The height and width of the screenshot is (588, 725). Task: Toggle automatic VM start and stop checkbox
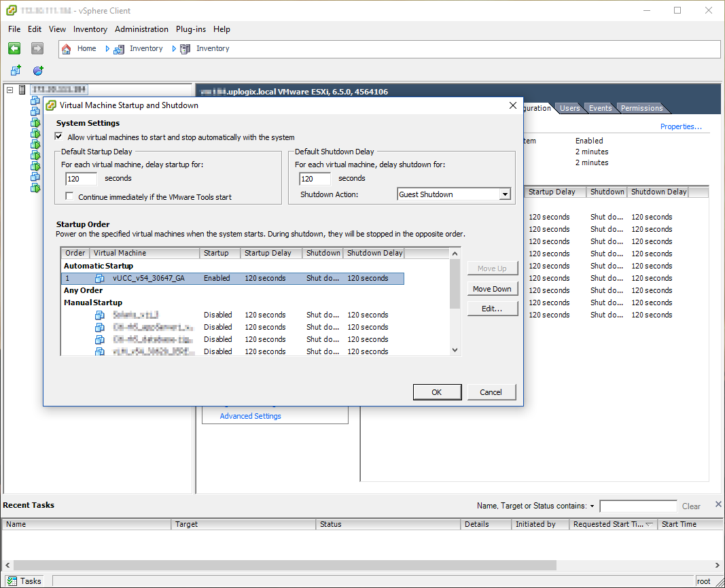click(59, 137)
